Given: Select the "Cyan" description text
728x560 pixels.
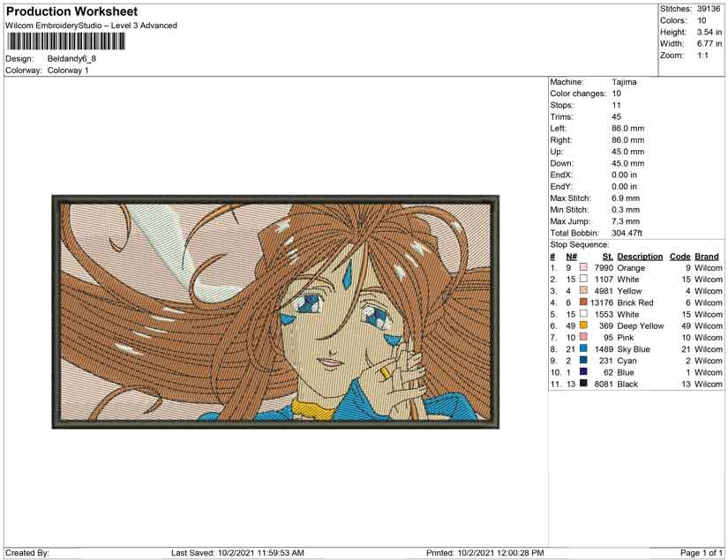Looking at the screenshot, I should click(x=627, y=361).
